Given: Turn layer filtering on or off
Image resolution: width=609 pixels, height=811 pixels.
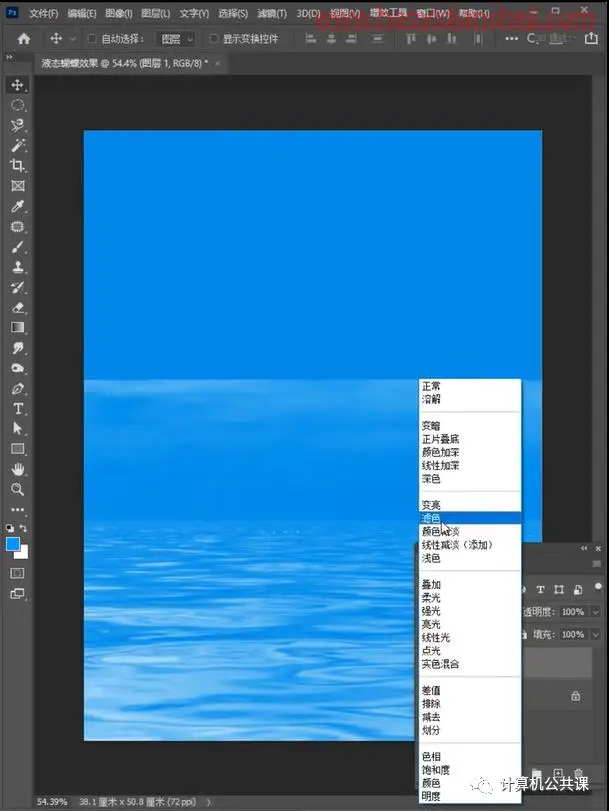Looking at the screenshot, I should 598,587.
